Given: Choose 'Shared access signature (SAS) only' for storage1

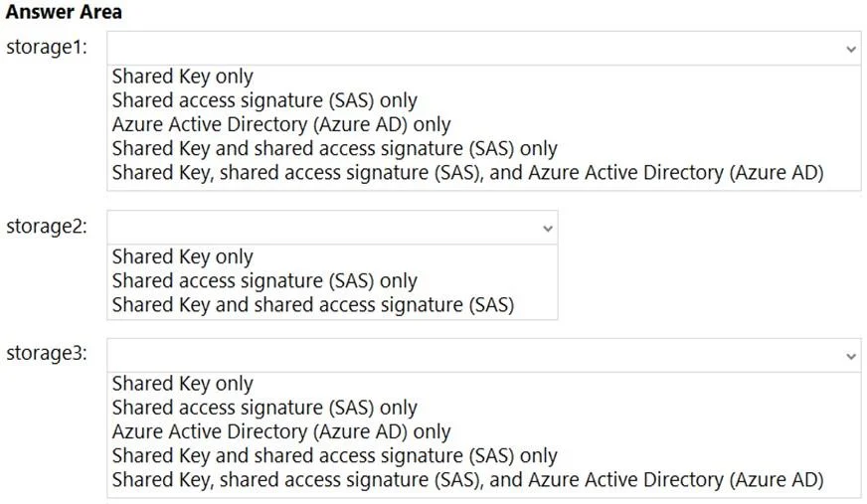Looking at the screenshot, I should click(264, 100).
